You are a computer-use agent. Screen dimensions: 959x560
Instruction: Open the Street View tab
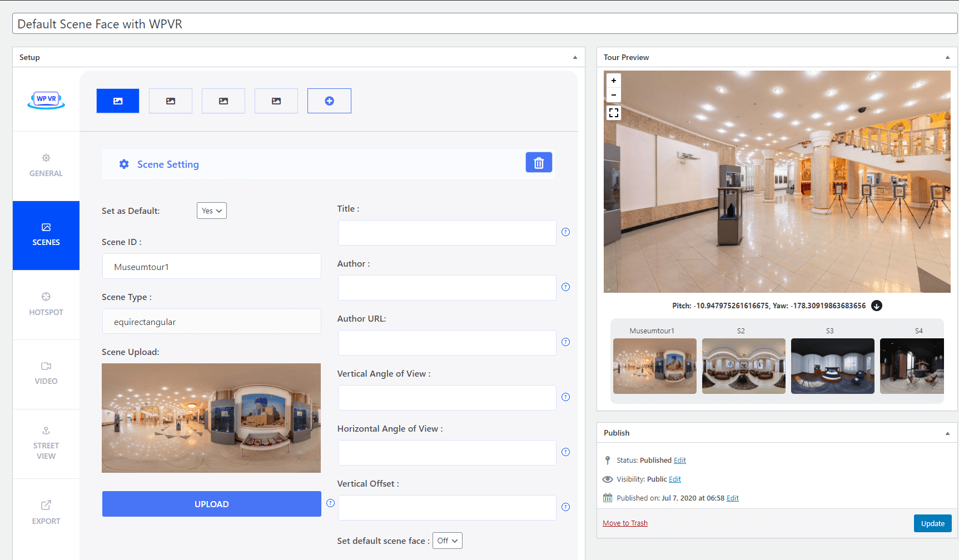click(46, 443)
